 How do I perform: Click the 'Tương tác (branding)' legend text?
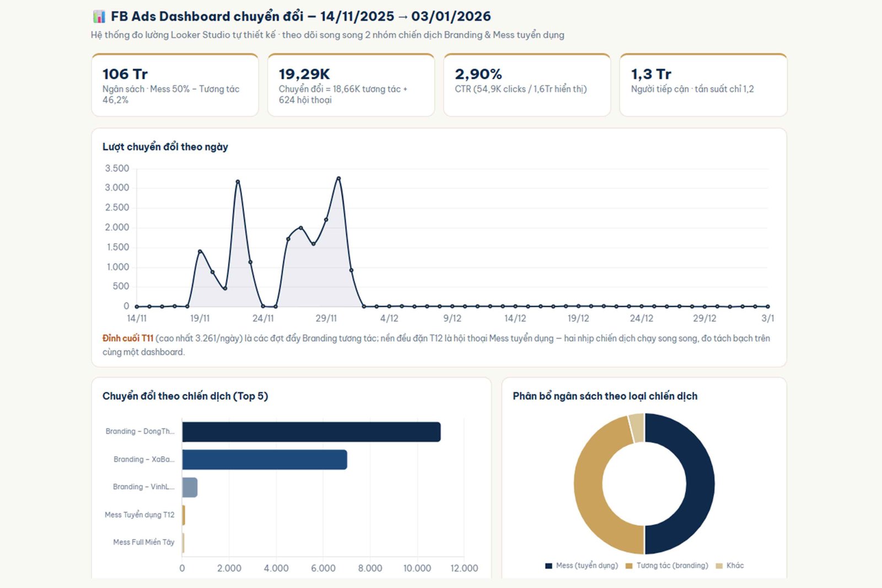point(673,566)
